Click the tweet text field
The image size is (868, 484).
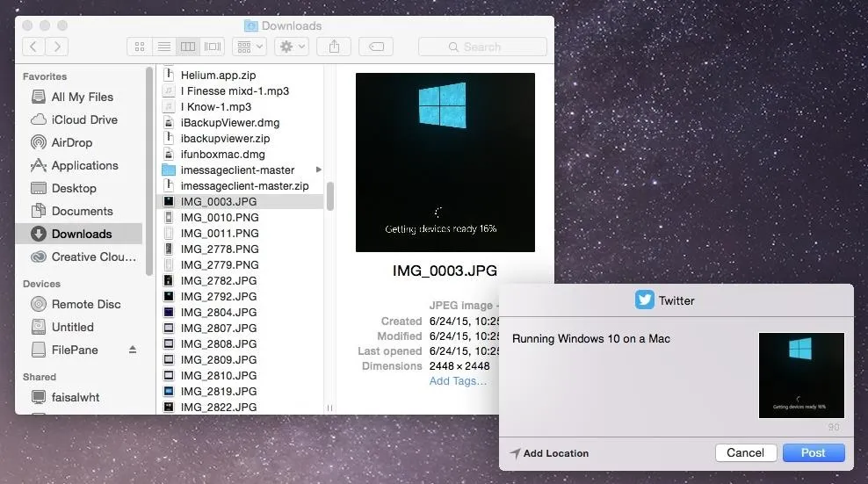click(631, 377)
